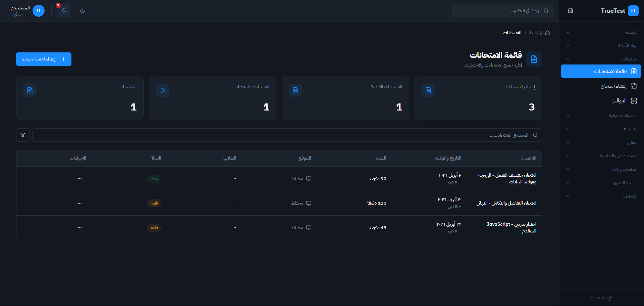Click the user avatar U icon
The image size is (644, 306).
tap(39, 11)
